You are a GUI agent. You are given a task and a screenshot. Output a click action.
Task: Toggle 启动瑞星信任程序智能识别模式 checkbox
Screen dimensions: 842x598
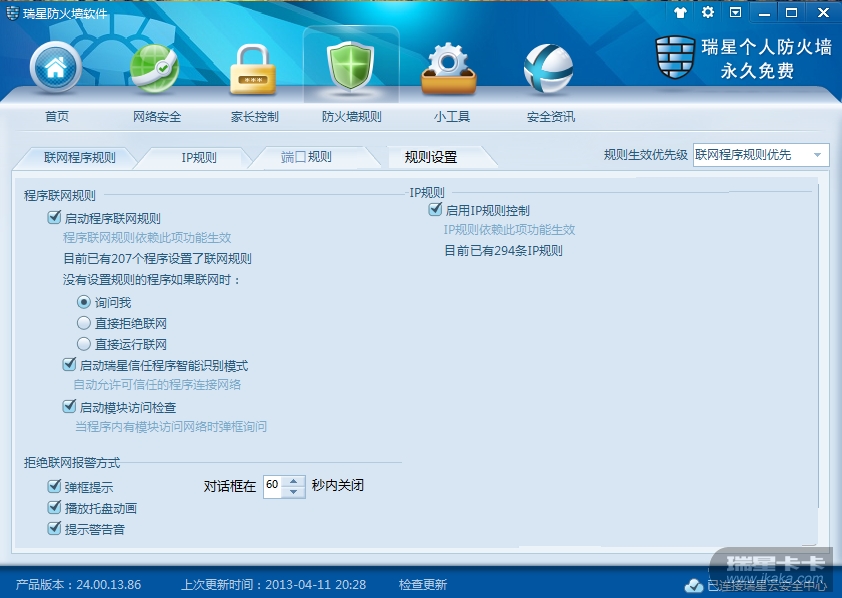pyautogui.click(x=69, y=365)
